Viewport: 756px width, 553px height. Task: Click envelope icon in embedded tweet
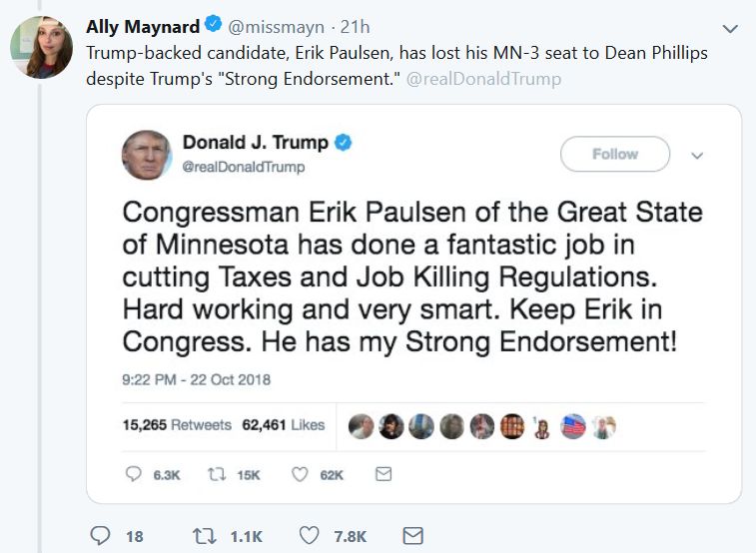pos(382,475)
